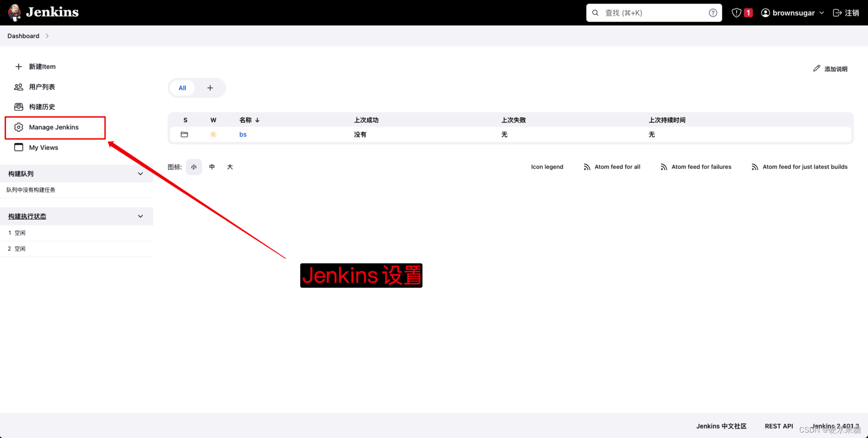The width and height of the screenshot is (868, 438).
Task: Click the plus icon beside 新建Item
Action: [x=19, y=67]
